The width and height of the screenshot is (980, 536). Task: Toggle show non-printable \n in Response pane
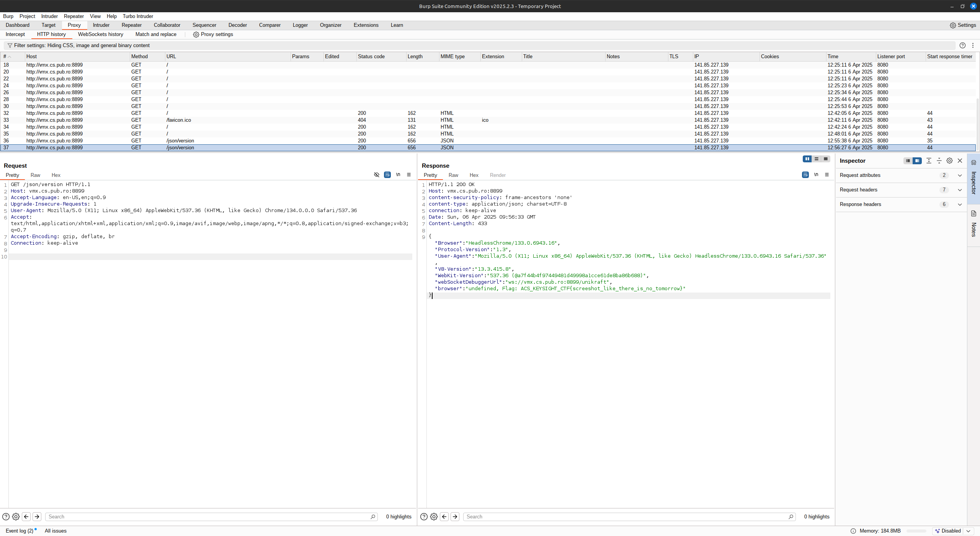(x=816, y=175)
